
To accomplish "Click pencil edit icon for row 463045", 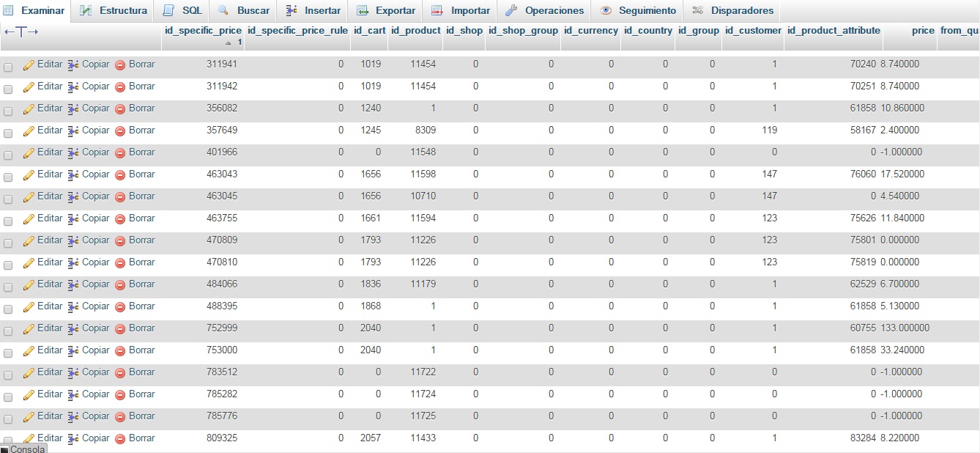I will click(29, 196).
